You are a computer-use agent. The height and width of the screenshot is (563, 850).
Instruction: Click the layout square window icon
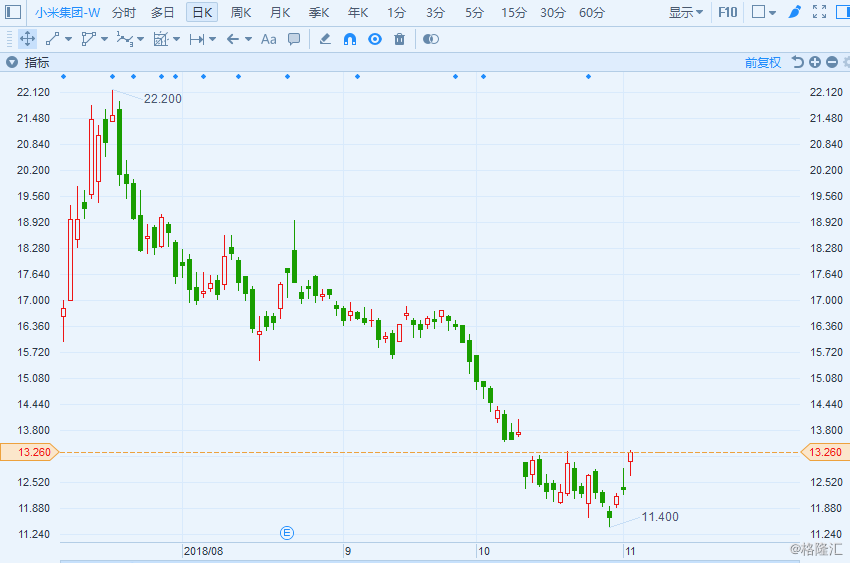click(758, 11)
